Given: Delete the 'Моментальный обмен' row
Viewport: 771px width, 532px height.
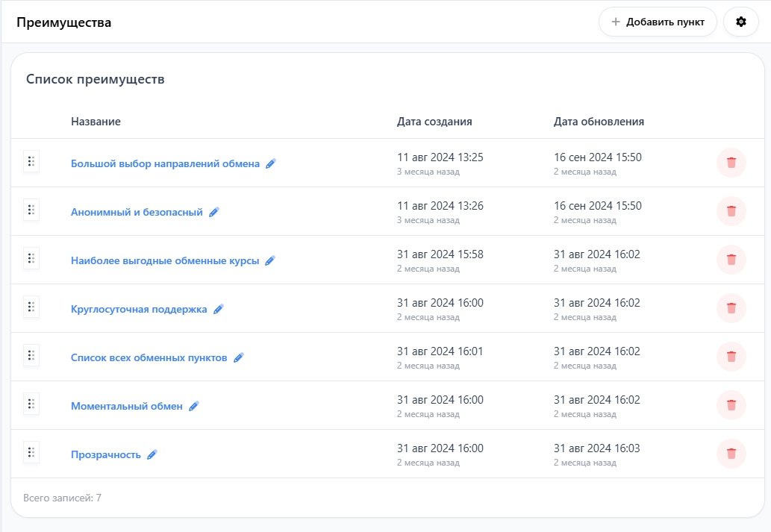Looking at the screenshot, I should (x=731, y=405).
